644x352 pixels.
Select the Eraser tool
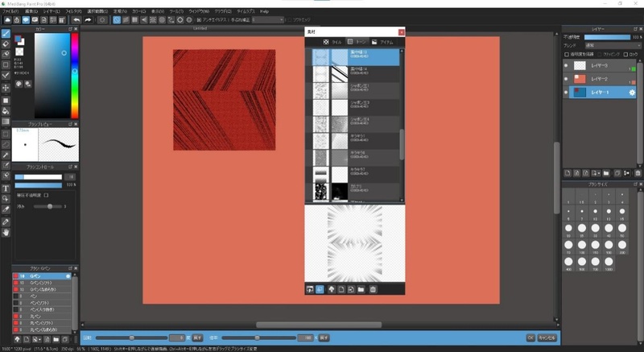click(6, 43)
